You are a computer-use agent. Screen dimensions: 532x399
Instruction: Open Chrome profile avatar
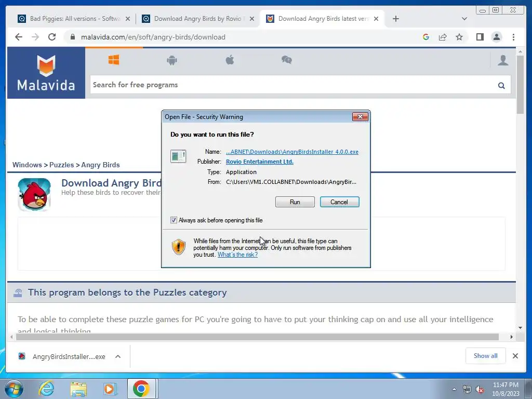point(496,37)
